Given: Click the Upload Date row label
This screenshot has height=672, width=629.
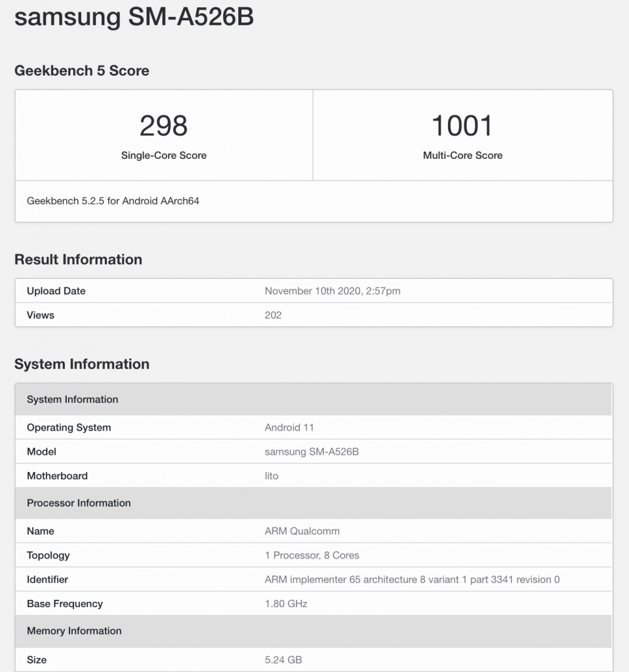Looking at the screenshot, I should pos(56,291).
